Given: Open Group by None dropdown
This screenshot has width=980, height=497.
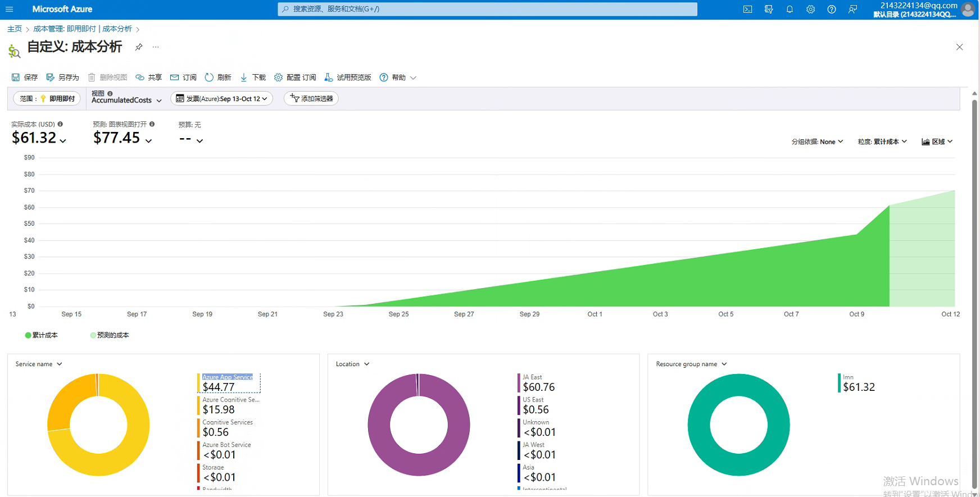Looking at the screenshot, I should (x=817, y=142).
